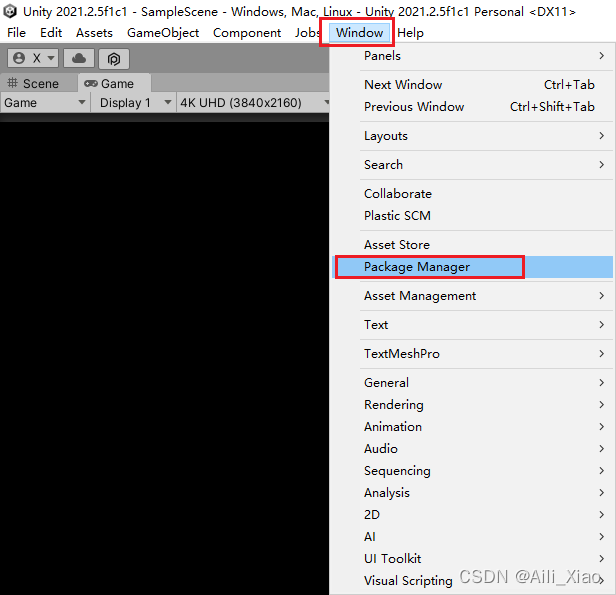Expand the UI Toolkit submenu
This screenshot has width=616, height=595.
pos(473,559)
